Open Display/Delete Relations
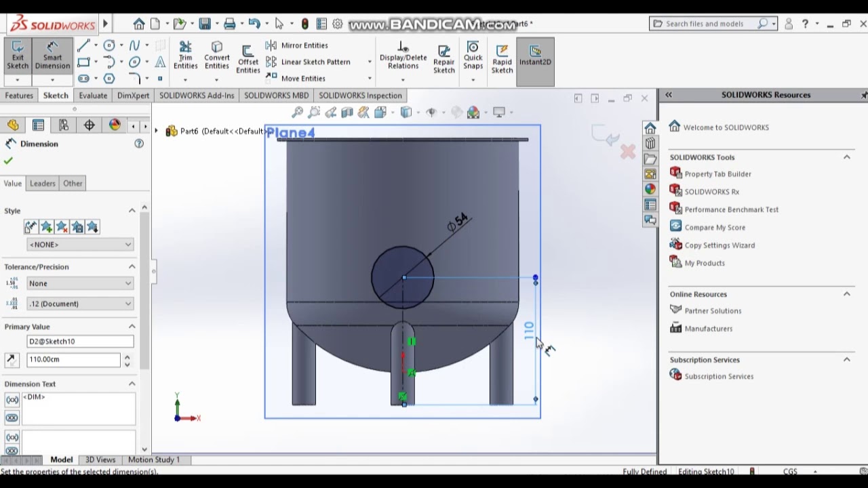 [403, 56]
